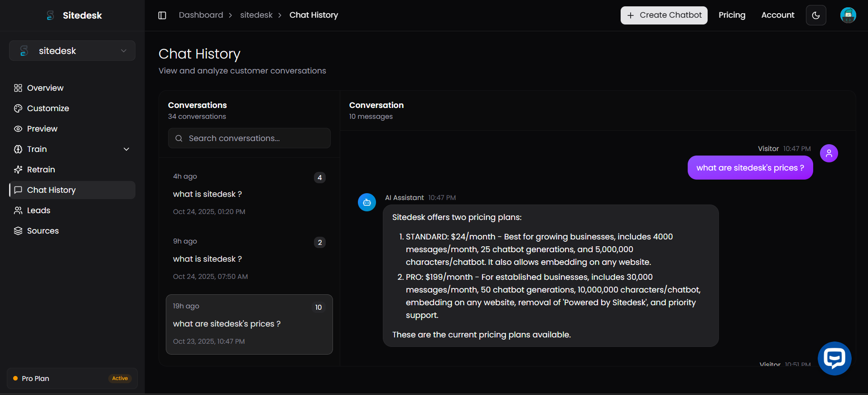Viewport: 868px width, 395px height.
Task: Open the Sources page
Action: pos(43,231)
